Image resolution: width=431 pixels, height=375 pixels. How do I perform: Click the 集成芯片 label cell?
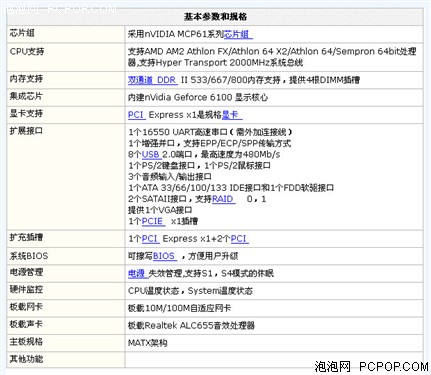(66, 97)
